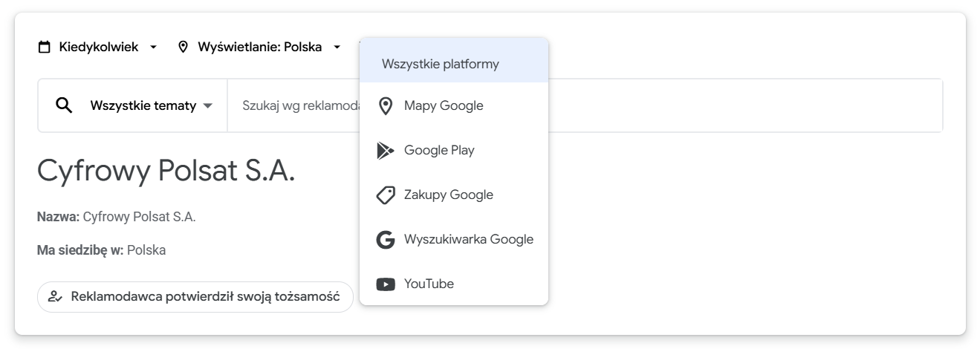Focus the Szukaj wg reklamodawcy search field
Viewport: 980px width, 349px height.
(x=297, y=106)
